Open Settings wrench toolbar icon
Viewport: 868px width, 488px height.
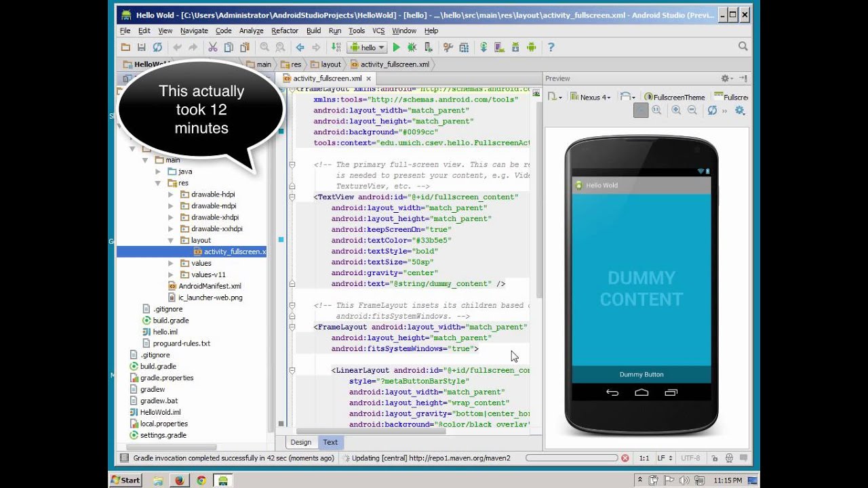coord(448,47)
